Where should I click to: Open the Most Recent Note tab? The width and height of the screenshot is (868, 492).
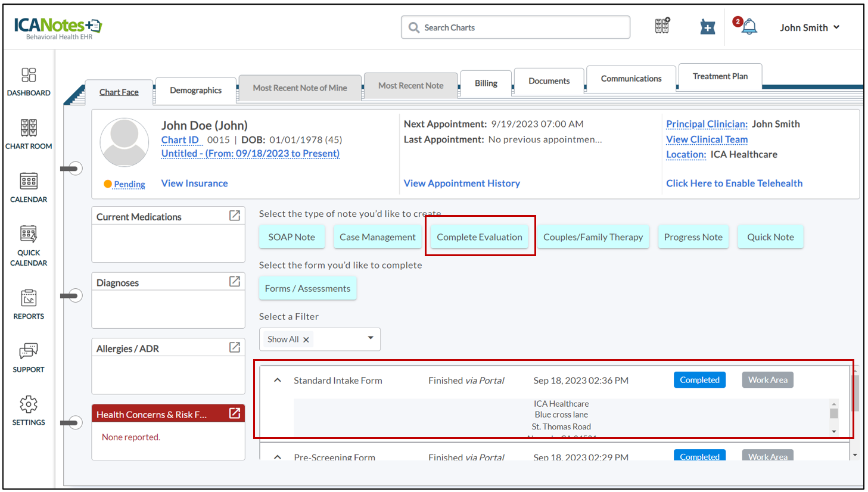click(410, 85)
